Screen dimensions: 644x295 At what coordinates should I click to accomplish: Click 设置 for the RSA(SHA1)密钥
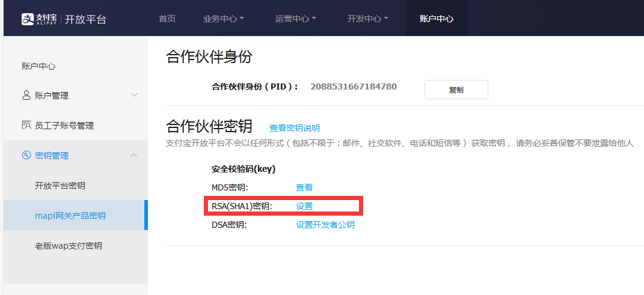(x=304, y=206)
